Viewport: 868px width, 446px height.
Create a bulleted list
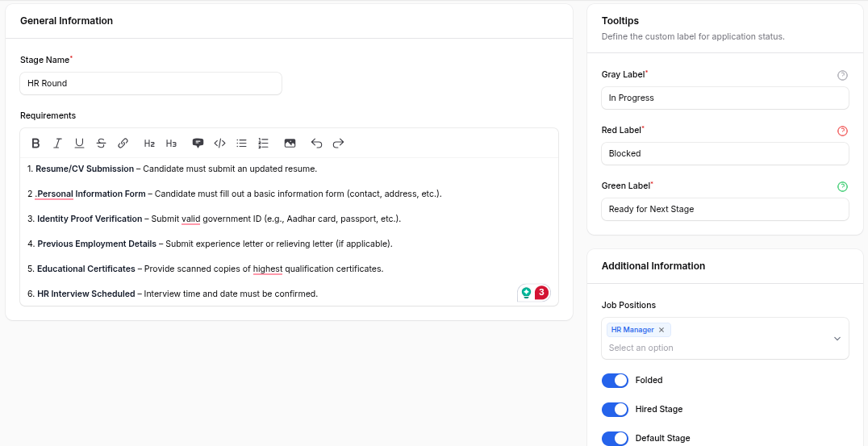pyautogui.click(x=241, y=144)
